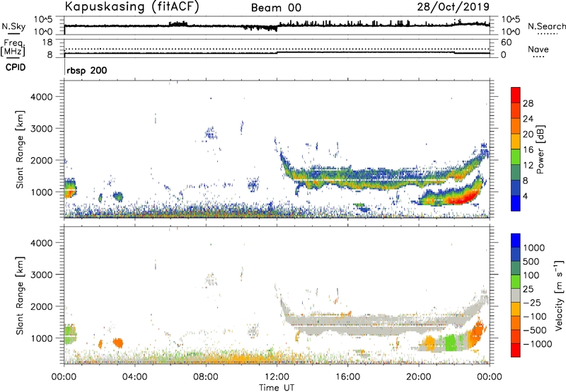Click the '60' tick on the Nave axis

click(507, 42)
